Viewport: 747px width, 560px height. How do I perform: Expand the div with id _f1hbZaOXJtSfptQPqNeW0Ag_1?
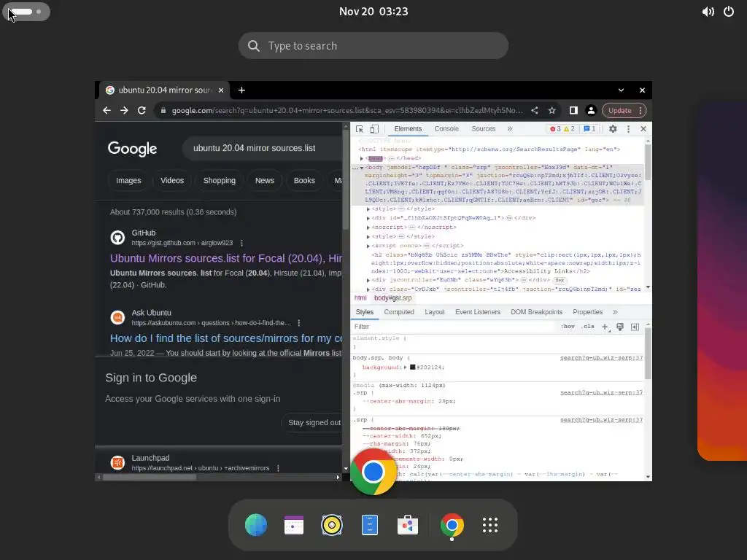368,218
